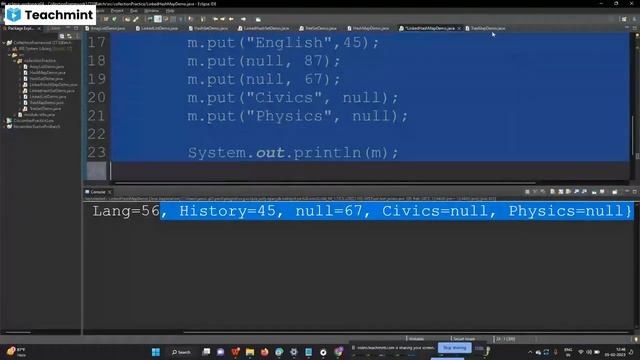Open the Window menu

point(151,11)
